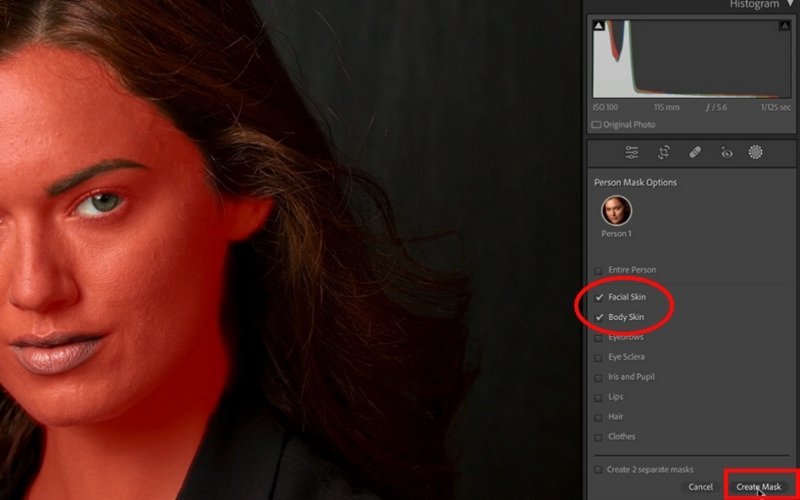Viewport: 800px width, 500px height.
Task: Enable the Eye Sclera checkbox
Action: pos(598,358)
